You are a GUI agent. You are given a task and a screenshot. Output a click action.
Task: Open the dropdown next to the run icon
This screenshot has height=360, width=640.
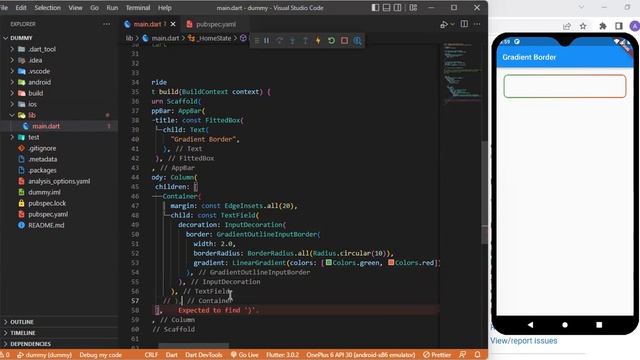452,24
